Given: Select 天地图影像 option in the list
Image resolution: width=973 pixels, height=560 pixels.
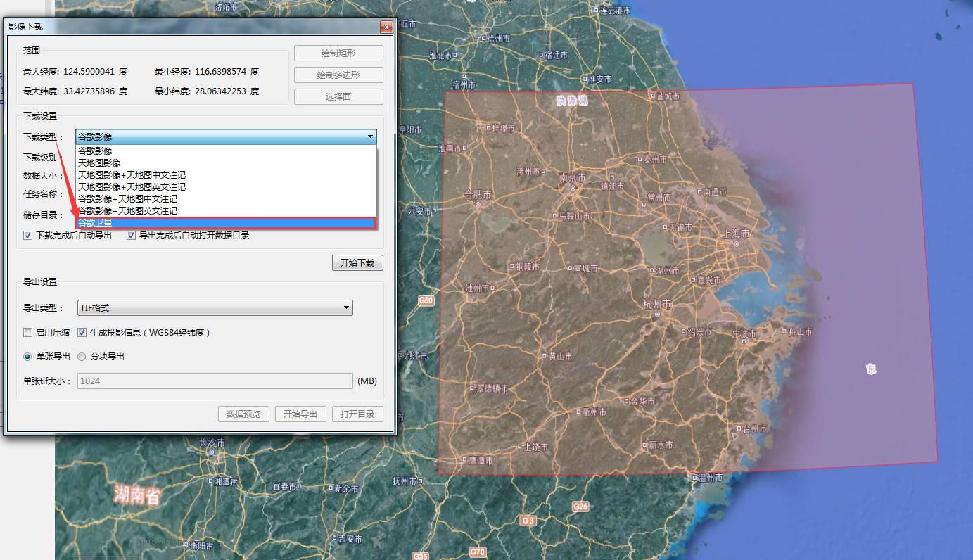Looking at the screenshot, I should point(226,163).
